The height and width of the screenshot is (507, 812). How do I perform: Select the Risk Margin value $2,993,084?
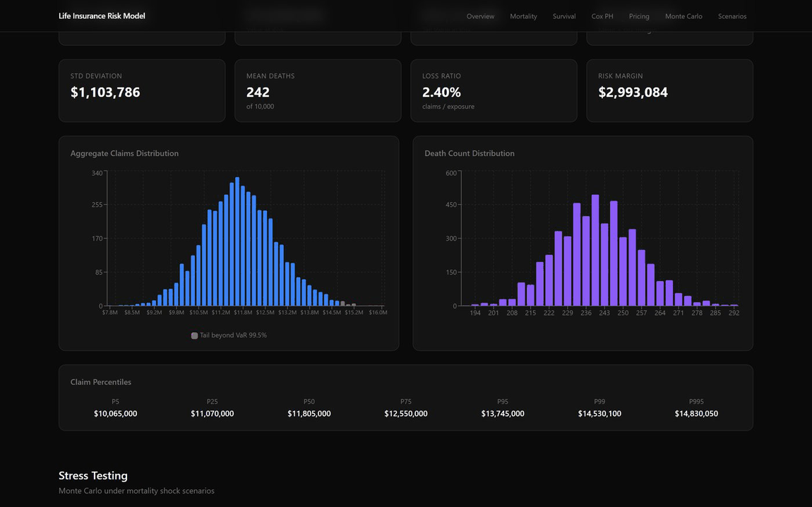633,93
